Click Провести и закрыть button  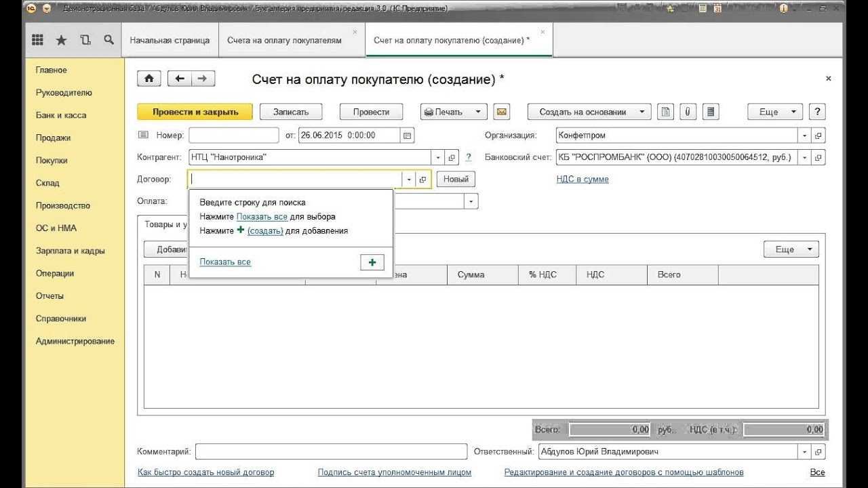pos(195,112)
